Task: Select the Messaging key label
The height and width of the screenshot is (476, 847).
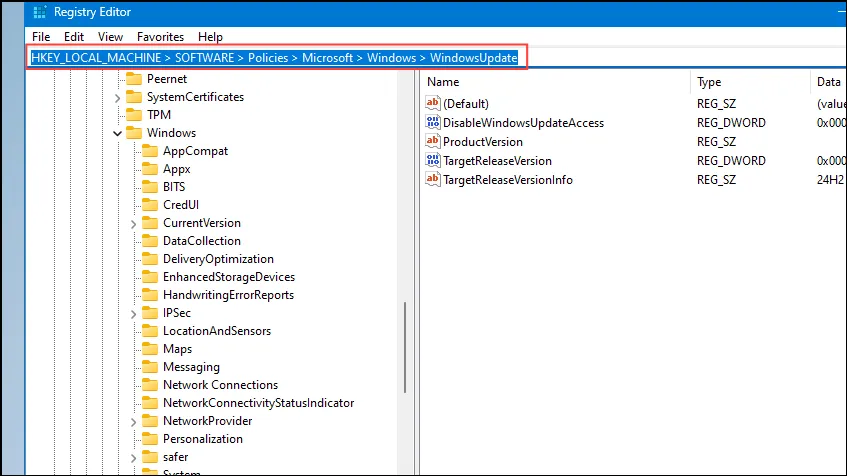Action: pos(191,367)
